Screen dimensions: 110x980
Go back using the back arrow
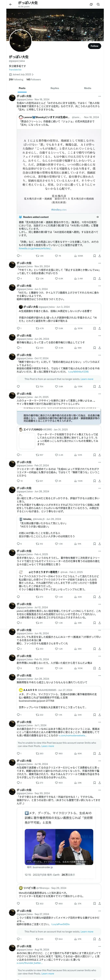pos(11,5)
